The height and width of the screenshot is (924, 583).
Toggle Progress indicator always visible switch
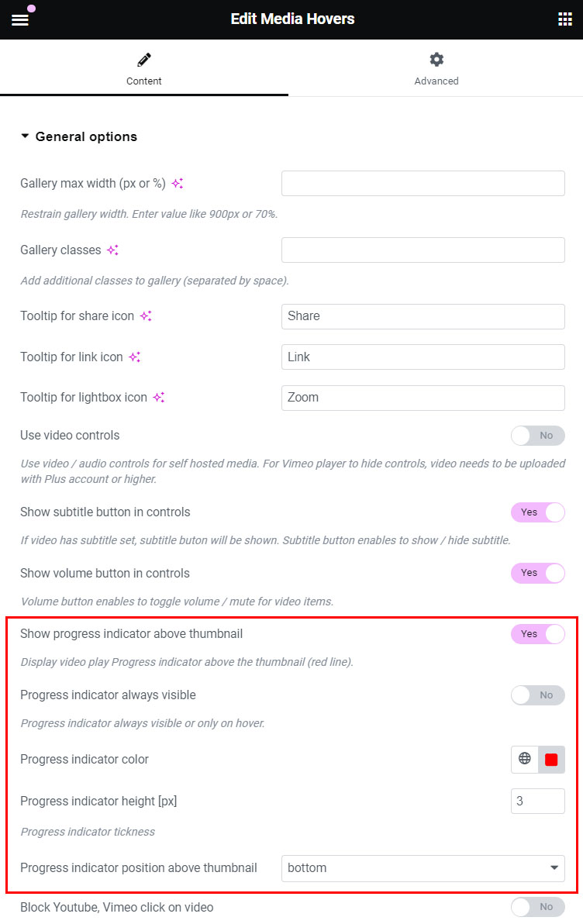coord(537,695)
